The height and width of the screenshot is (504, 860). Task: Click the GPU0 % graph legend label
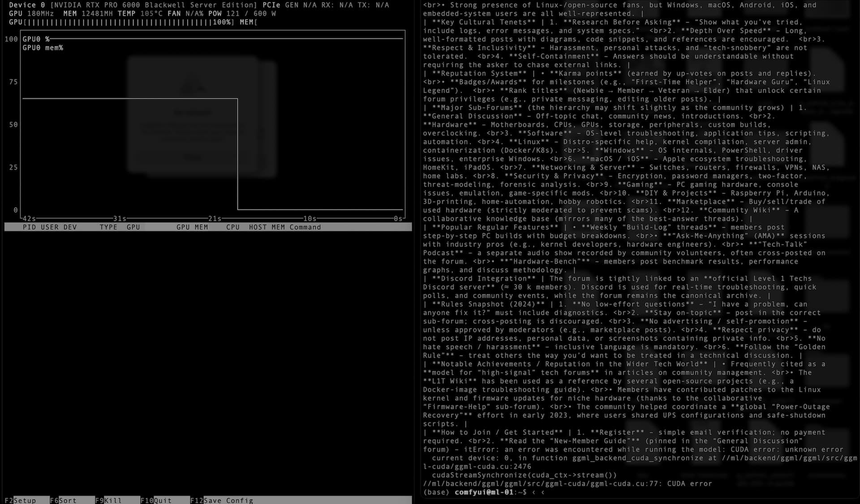36,39
